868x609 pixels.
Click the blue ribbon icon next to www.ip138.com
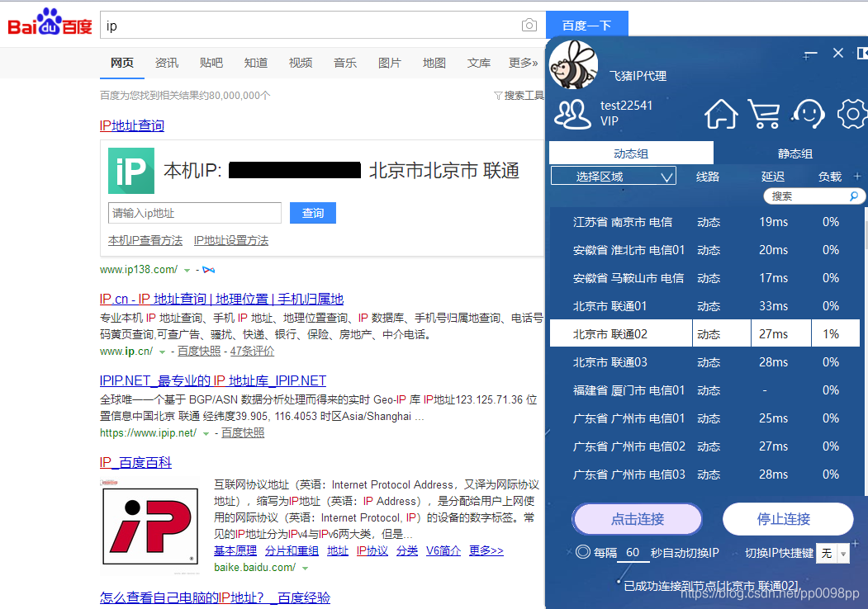(x=209, y=270)
